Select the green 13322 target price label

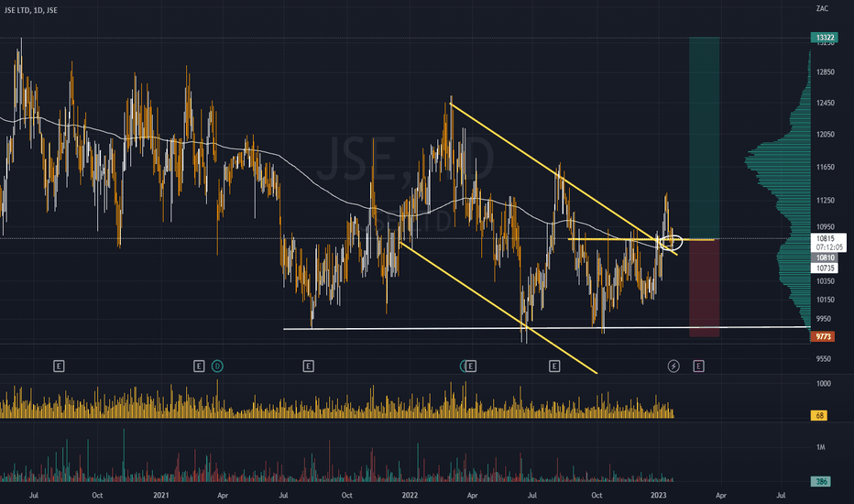click(x=825, y=38)
